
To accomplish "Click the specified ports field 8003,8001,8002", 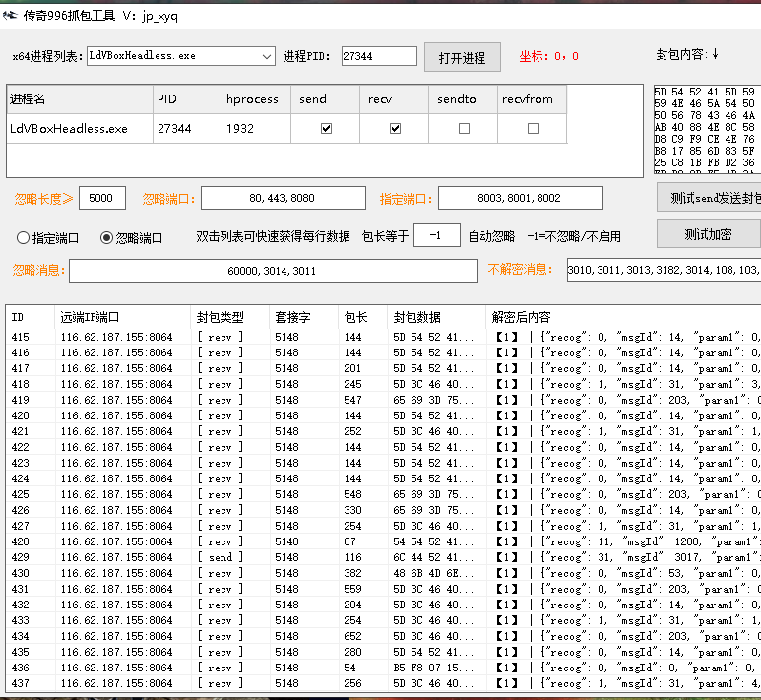I will pos(520,198).
